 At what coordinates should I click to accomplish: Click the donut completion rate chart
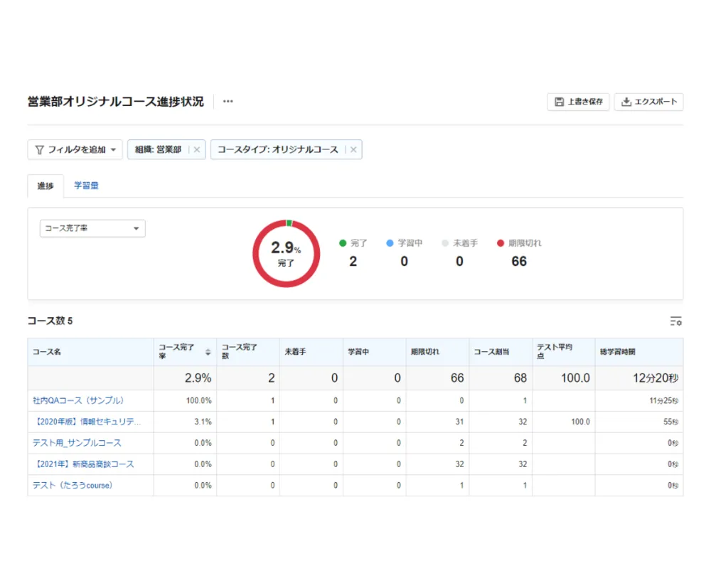(287, 254)
